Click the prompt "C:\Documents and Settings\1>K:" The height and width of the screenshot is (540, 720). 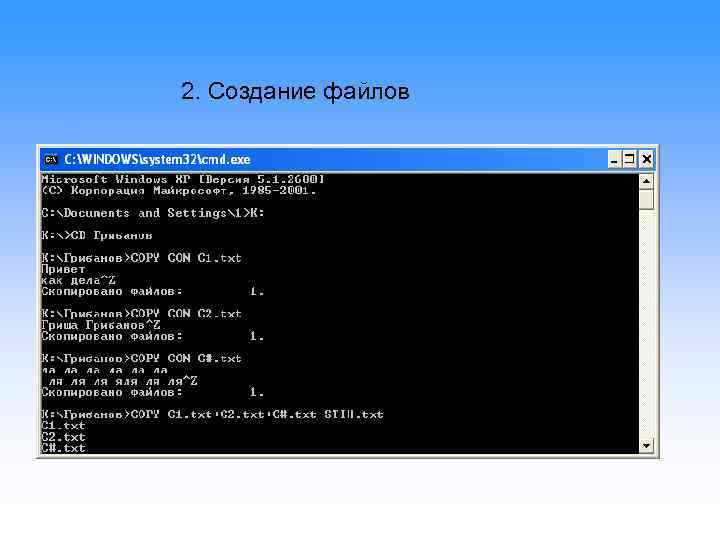[153, 213]
